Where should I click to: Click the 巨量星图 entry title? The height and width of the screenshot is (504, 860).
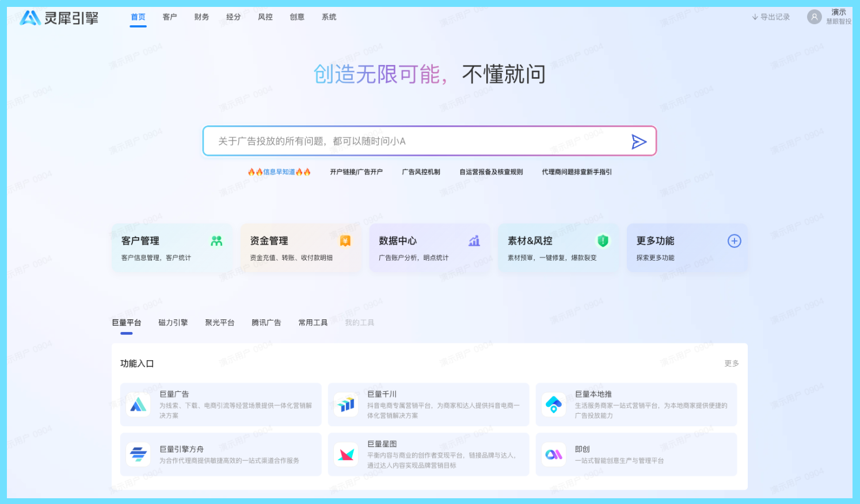(382, 444)
